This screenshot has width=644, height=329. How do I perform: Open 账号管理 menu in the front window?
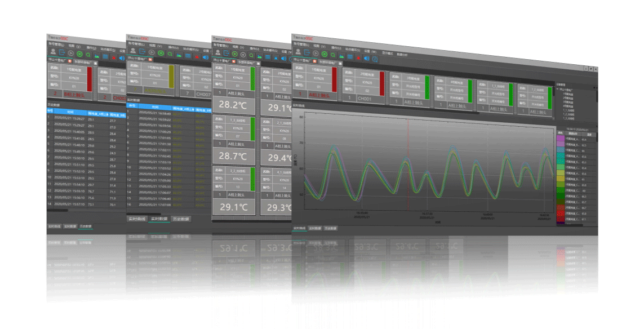click(x=301, y=43)
